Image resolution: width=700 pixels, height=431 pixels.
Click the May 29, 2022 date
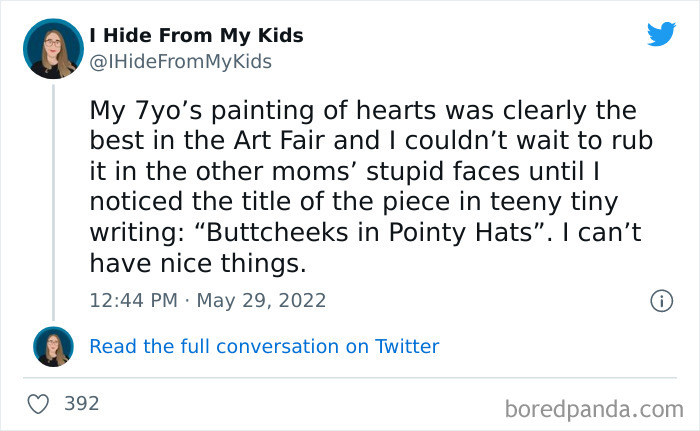point(262,300)
